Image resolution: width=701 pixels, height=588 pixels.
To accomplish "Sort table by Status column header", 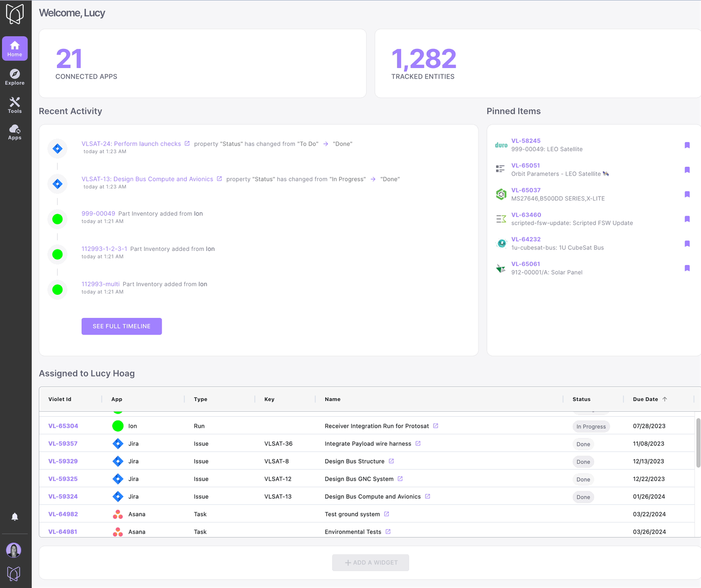I will pos(581,399).
